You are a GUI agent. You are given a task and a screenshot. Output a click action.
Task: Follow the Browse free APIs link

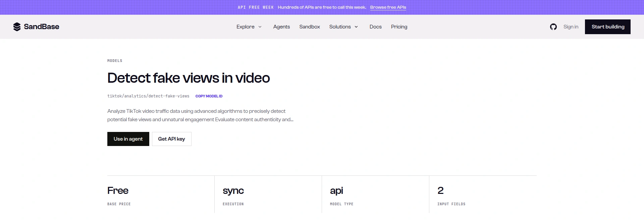point(388,7)
